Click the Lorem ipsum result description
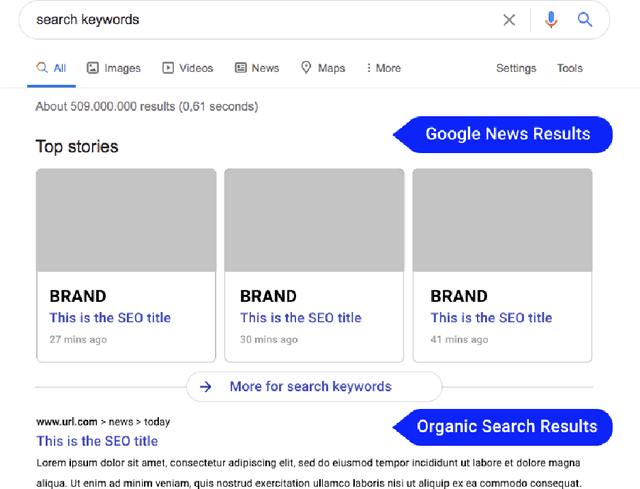640x489 pixels. click(309, 473)
